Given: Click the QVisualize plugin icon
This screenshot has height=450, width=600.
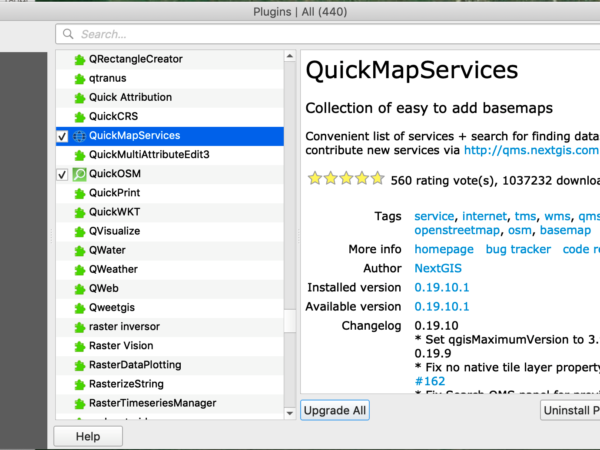Looking at the screenshot, I should point(80,232).
